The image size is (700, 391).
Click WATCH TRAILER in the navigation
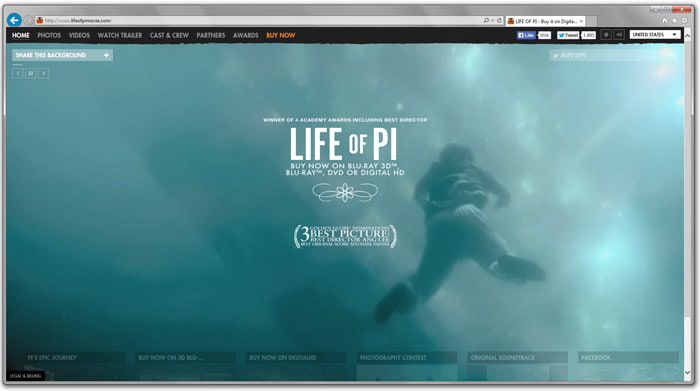pos(120,35)
